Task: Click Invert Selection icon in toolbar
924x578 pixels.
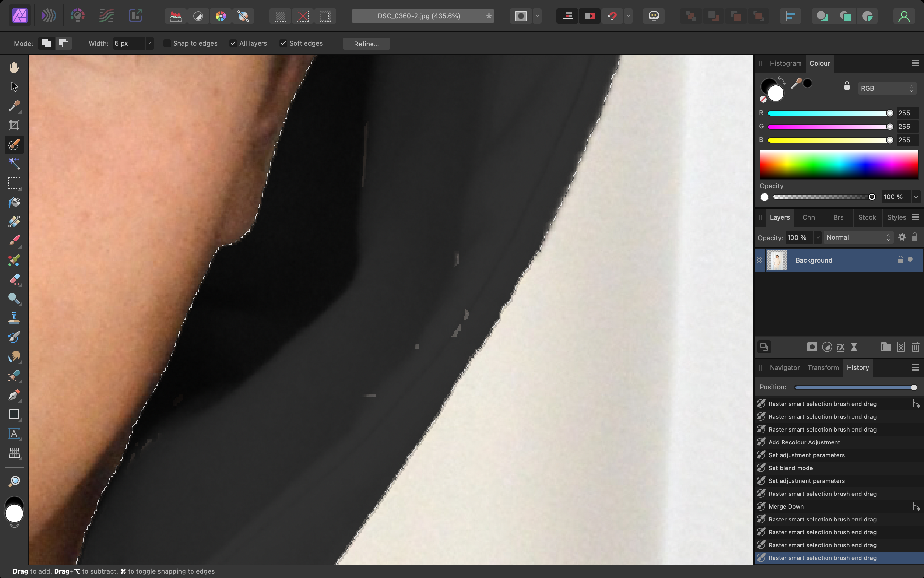Action: (325, 16)
